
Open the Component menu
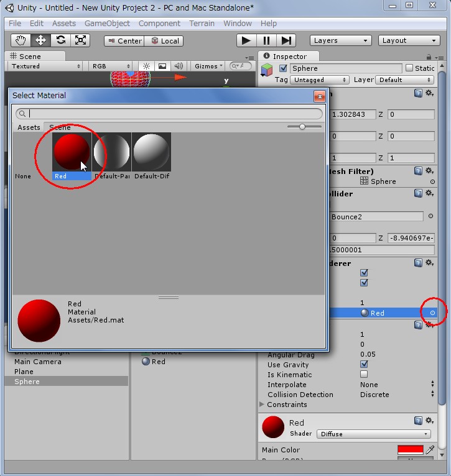[159, 24]
